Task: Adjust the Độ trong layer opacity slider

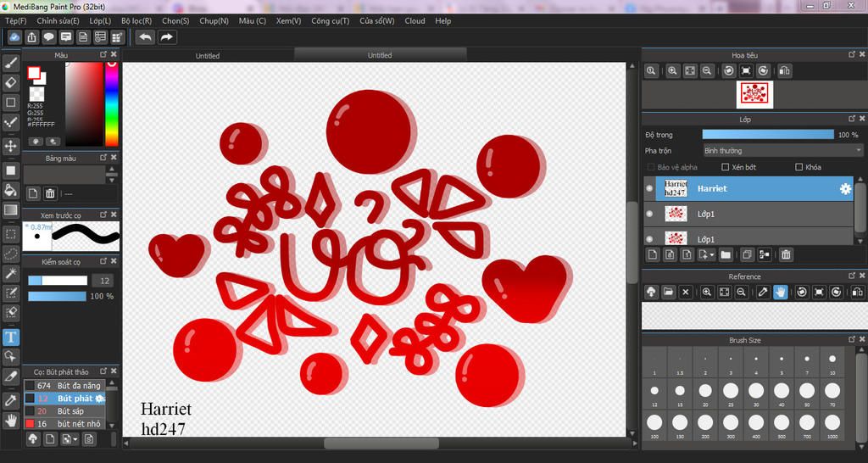Action: (768, 135)
